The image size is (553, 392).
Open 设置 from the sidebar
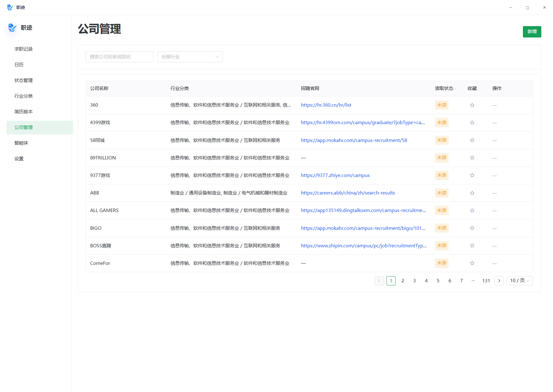click(40, 159)
